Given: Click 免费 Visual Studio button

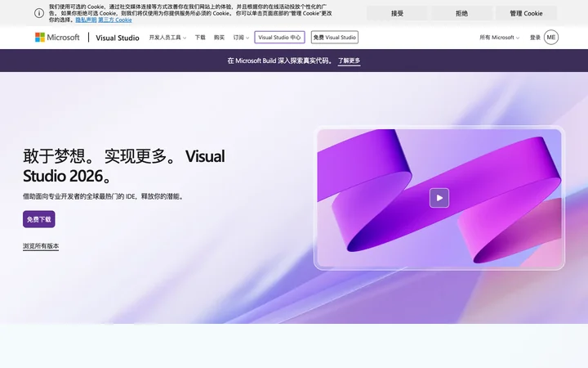Looking at the screenshot, I should click(x=335, y=37).
